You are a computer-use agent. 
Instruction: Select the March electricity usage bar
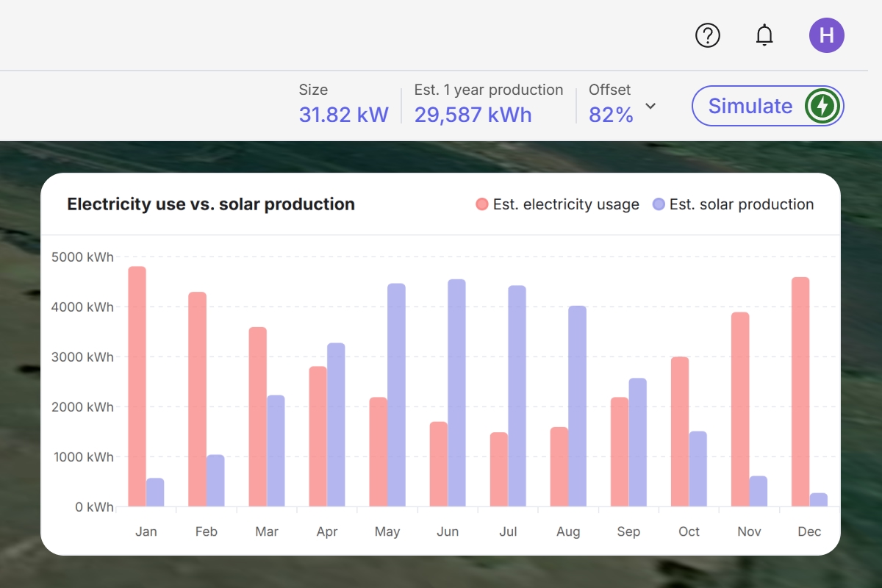257,417
